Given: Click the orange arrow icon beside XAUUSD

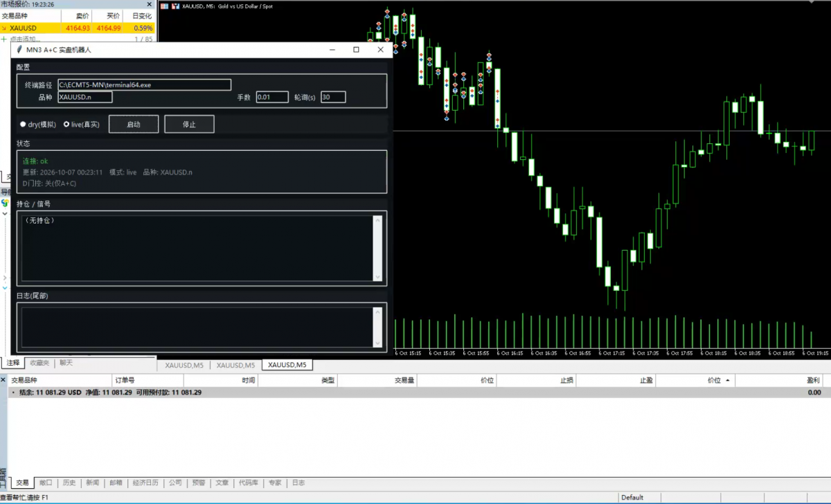Looking at the screenshot, I should pos(4,28).
